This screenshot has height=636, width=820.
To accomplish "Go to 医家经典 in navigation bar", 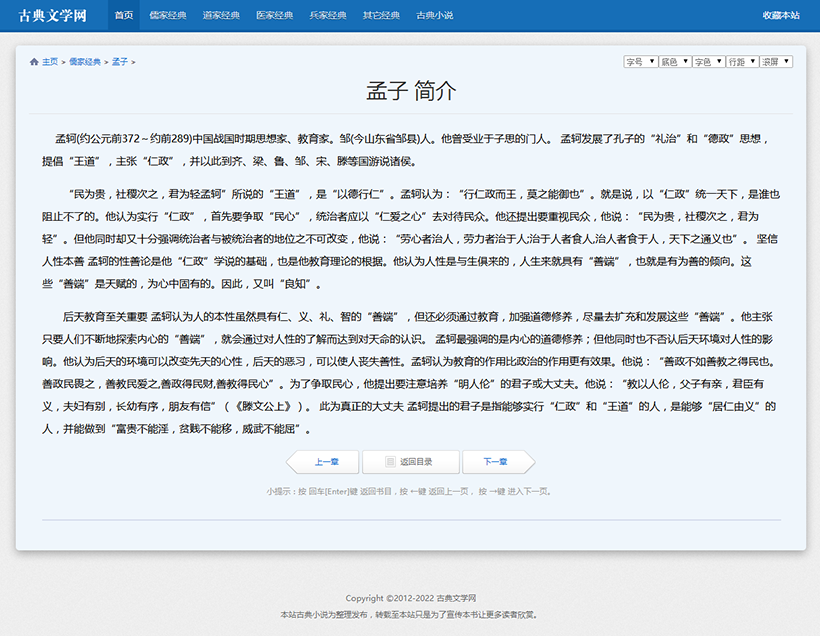I will tap(275, 16).
